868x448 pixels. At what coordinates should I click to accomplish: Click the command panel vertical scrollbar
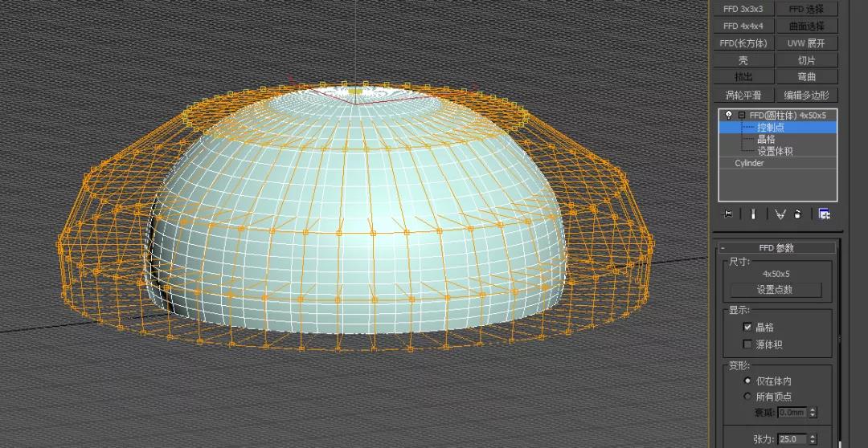click(x=840, y=340)
